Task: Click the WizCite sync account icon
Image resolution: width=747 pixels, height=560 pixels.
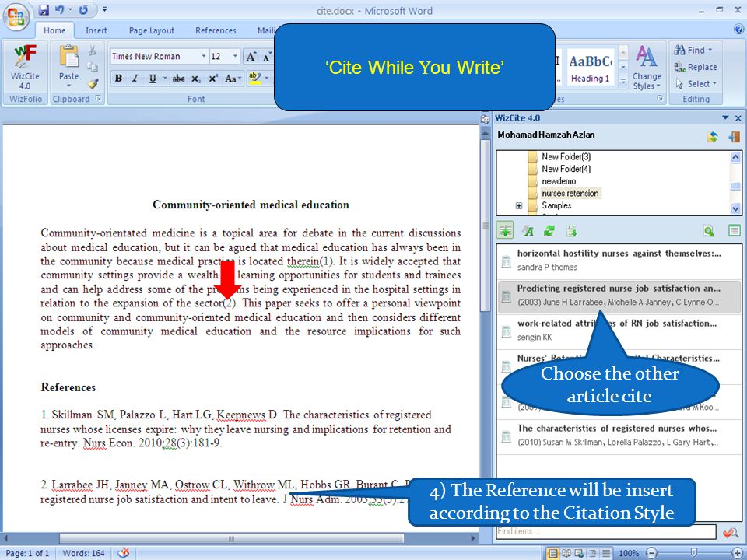Action: tap(712, 137)
